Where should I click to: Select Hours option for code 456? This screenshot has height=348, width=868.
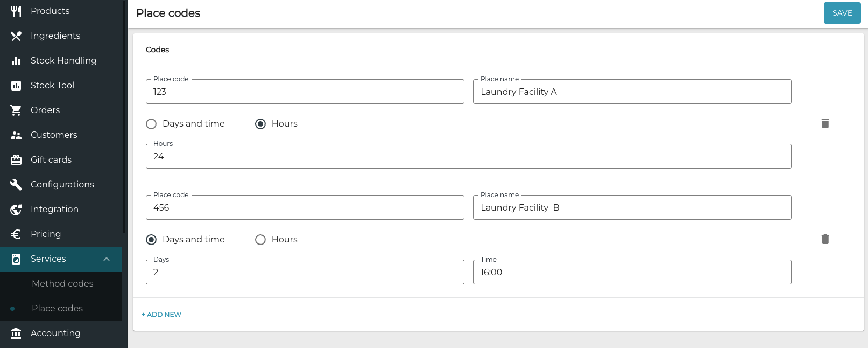tap(260, 240)
